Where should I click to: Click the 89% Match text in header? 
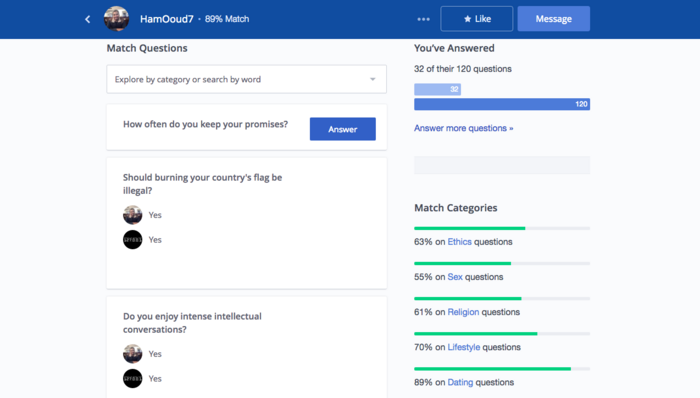[x=227, y=19]
